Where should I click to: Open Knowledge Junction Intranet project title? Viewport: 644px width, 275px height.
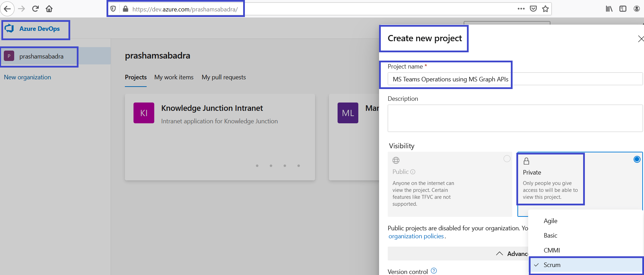(212, 108)
